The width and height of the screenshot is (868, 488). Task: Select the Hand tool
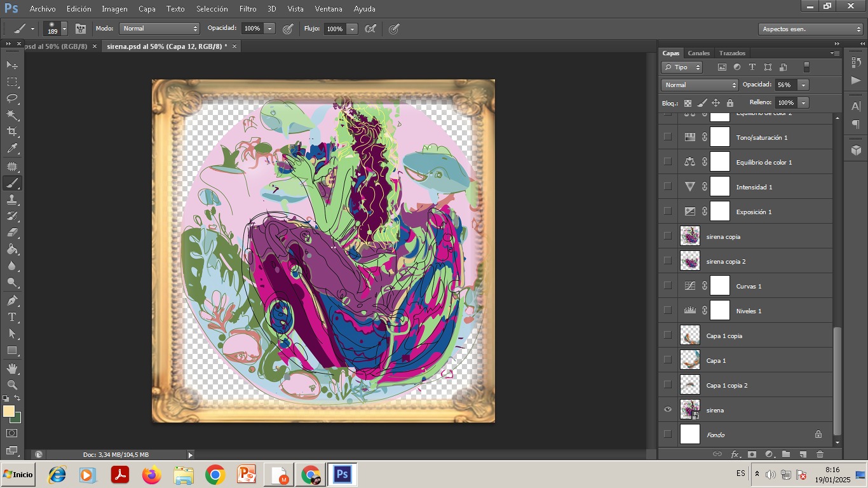(x=12, y=368)
